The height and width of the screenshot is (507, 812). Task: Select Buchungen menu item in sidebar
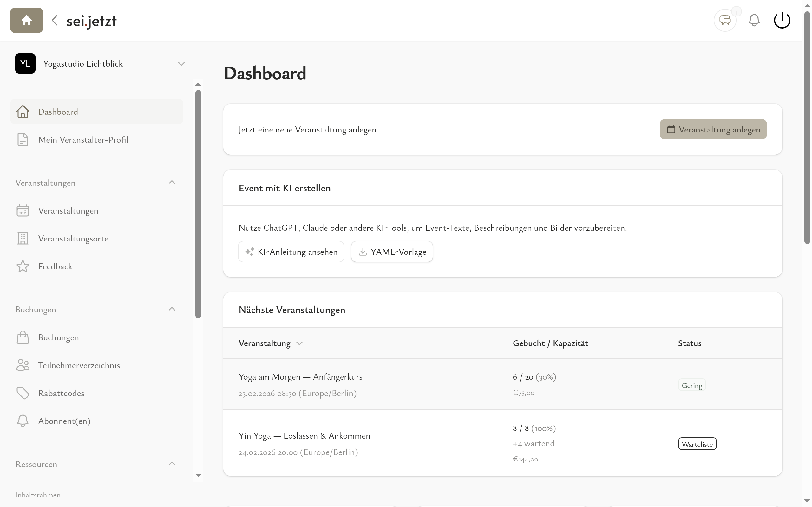pos(58,337)
